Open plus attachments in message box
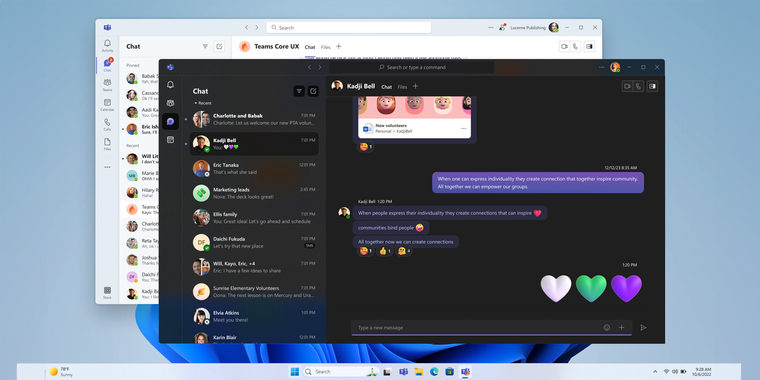Image resolution: width=760 pixels, height=380 pixels. [x=621, y=328]
